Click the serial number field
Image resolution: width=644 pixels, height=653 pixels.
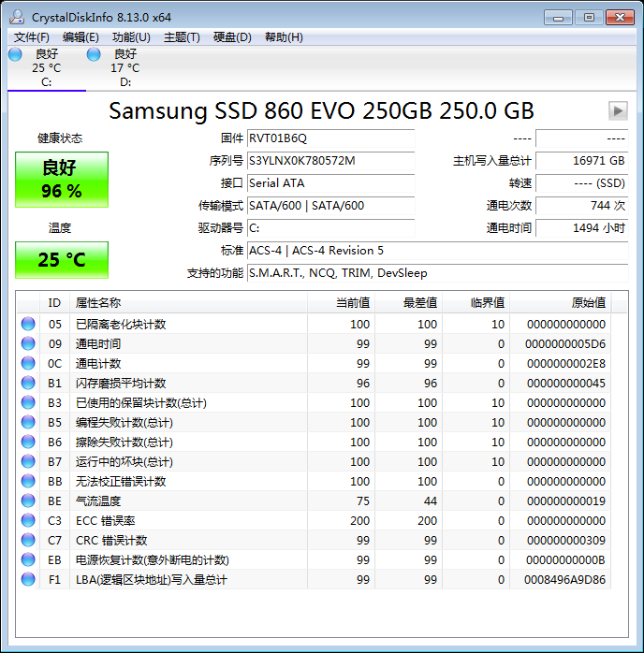tap(329, 161)
